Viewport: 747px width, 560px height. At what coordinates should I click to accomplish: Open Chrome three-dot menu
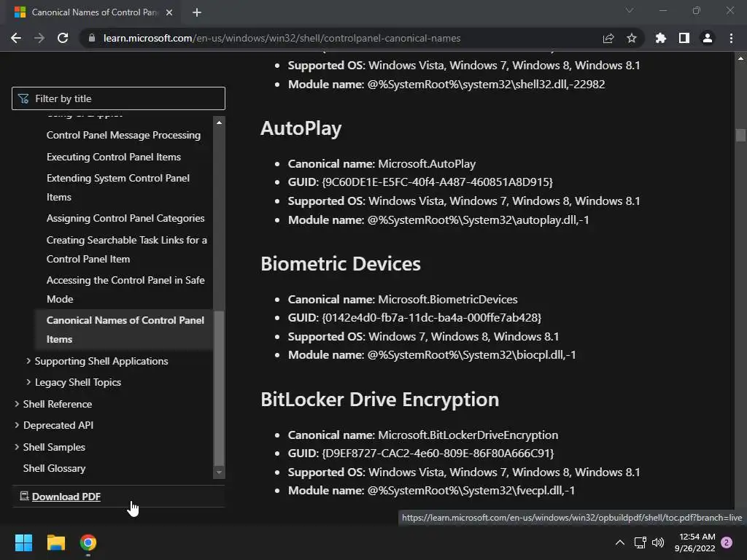(731, 38)
